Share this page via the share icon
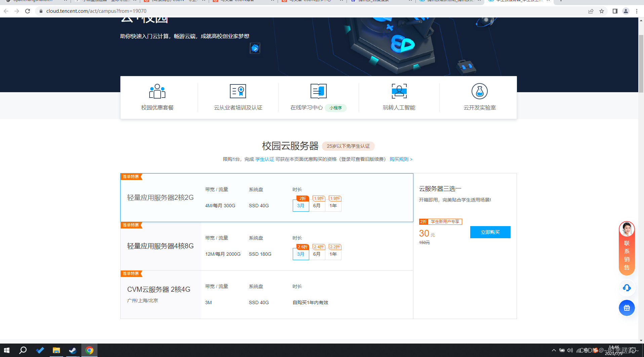Screen dimensions: 644x357 [x=591, y=11]
